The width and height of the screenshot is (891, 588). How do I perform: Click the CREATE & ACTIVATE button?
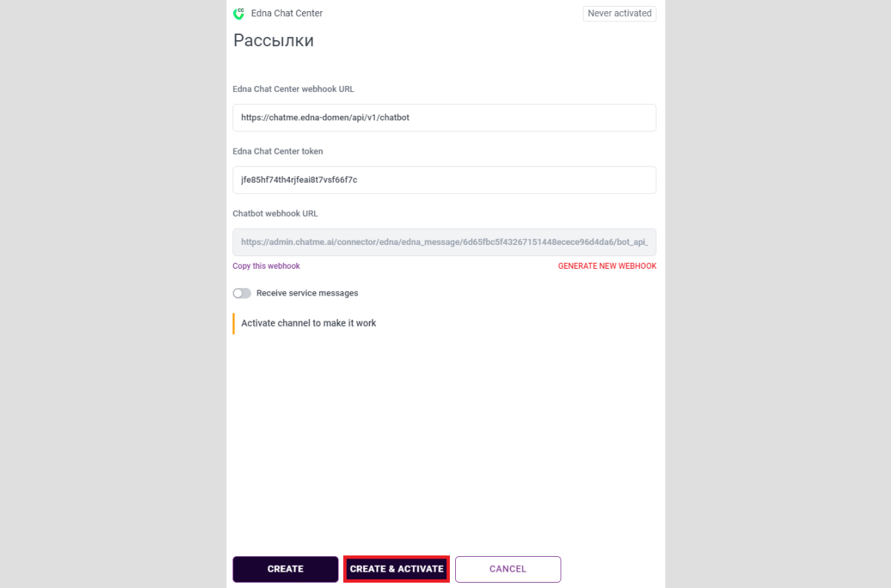(x=396, y=569)
